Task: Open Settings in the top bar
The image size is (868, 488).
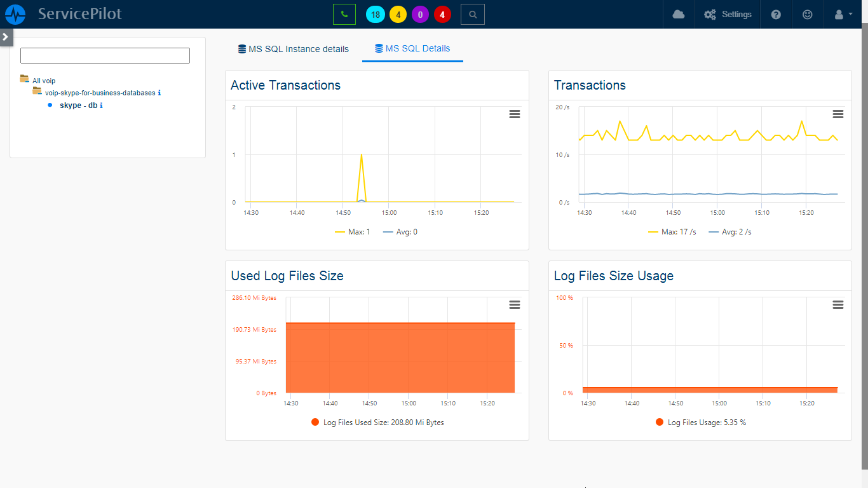Action: click(x=728, y=14)
